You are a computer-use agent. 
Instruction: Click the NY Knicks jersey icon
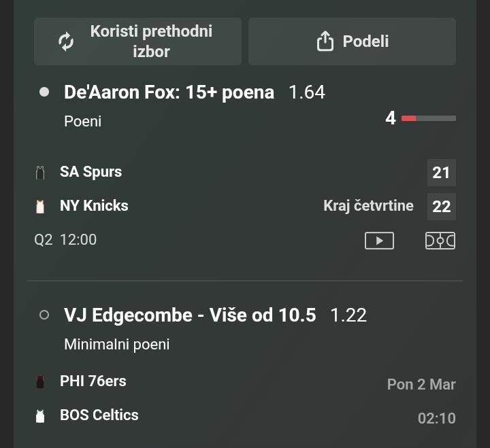click(x=40, y=206)
